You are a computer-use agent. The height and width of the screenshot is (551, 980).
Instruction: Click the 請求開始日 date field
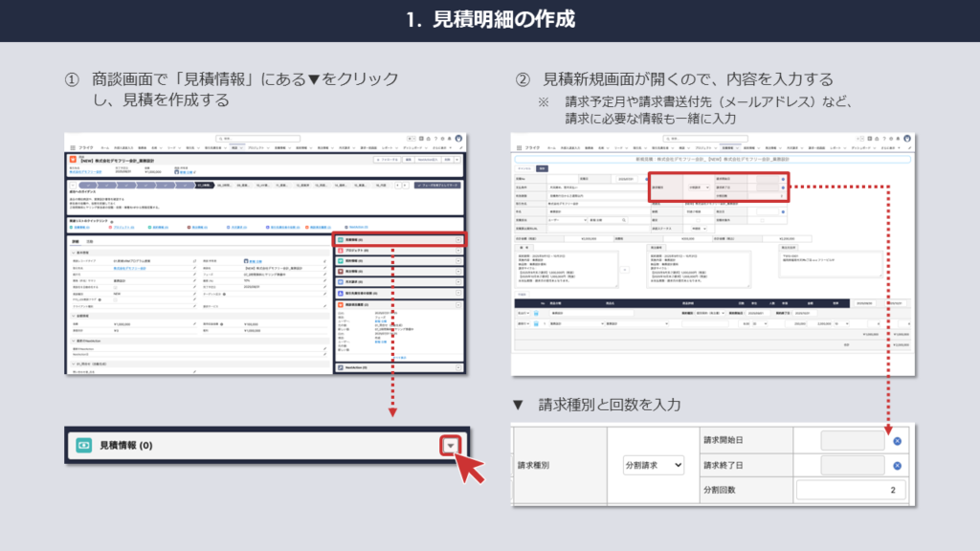839,441
